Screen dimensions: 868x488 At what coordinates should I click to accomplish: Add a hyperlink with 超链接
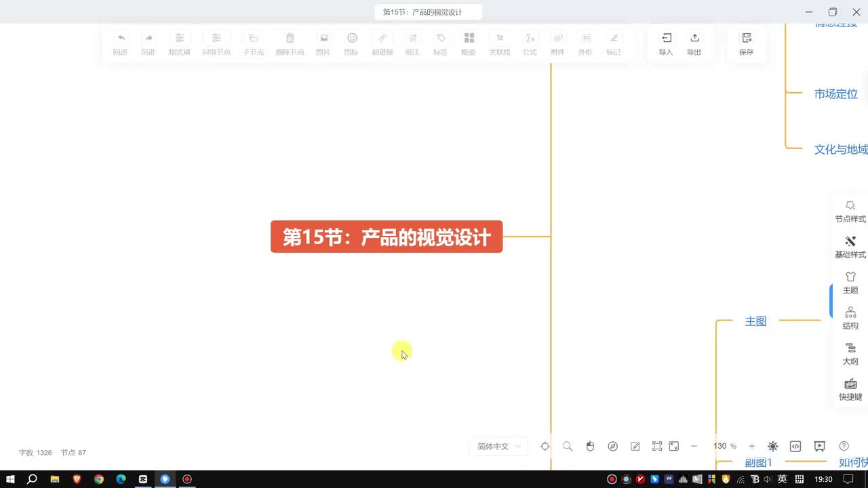382,44
